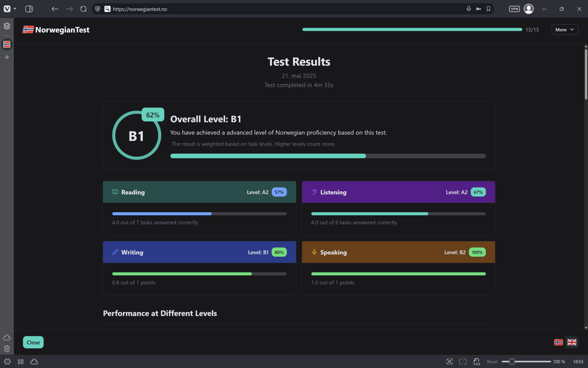Viewport: 588px width, 368px height.
Task: Click "0.8 out of 1 points" text
Action: coord(134,283)
